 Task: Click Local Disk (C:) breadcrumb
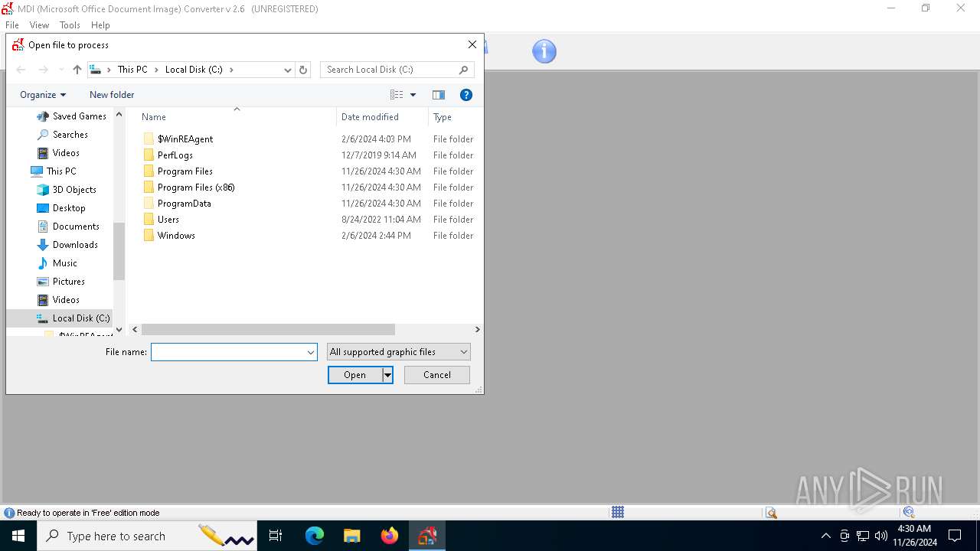tap(194, 70)
